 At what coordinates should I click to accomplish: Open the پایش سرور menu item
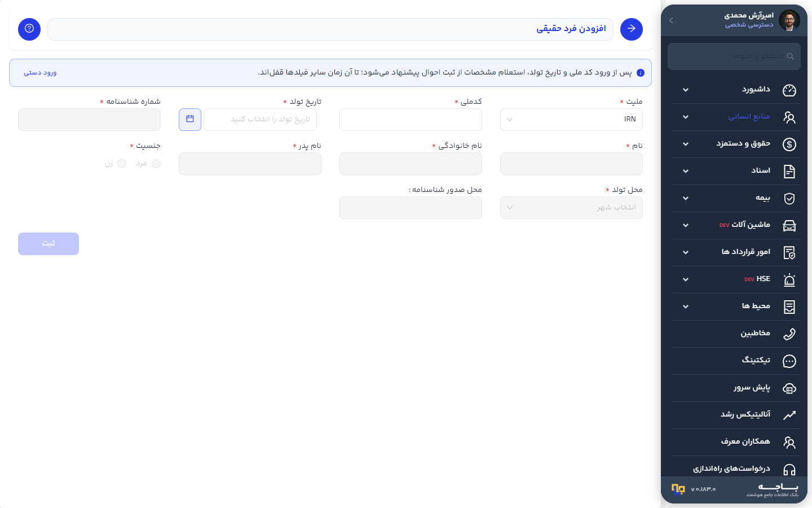[736, 388]
